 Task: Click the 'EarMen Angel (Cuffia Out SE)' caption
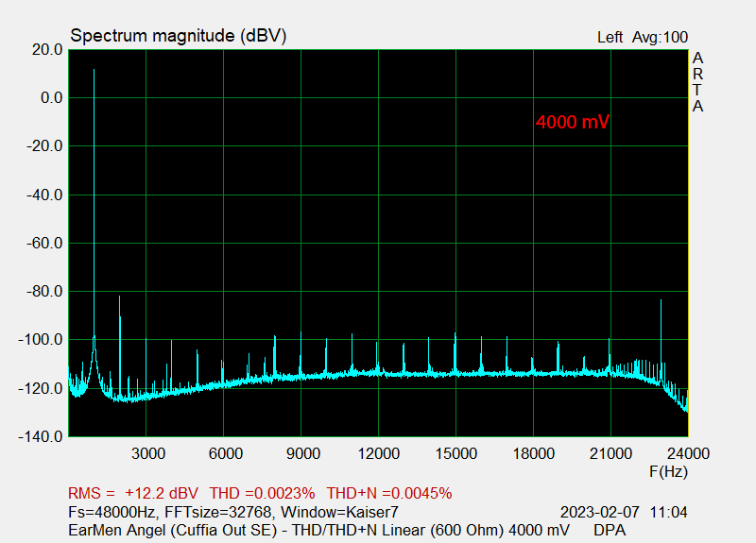(173, 530)
